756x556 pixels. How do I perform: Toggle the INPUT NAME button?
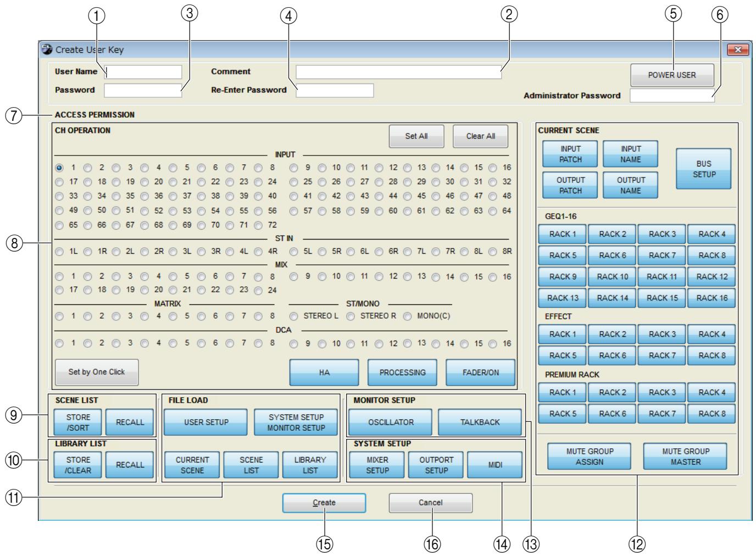(631, 154)
